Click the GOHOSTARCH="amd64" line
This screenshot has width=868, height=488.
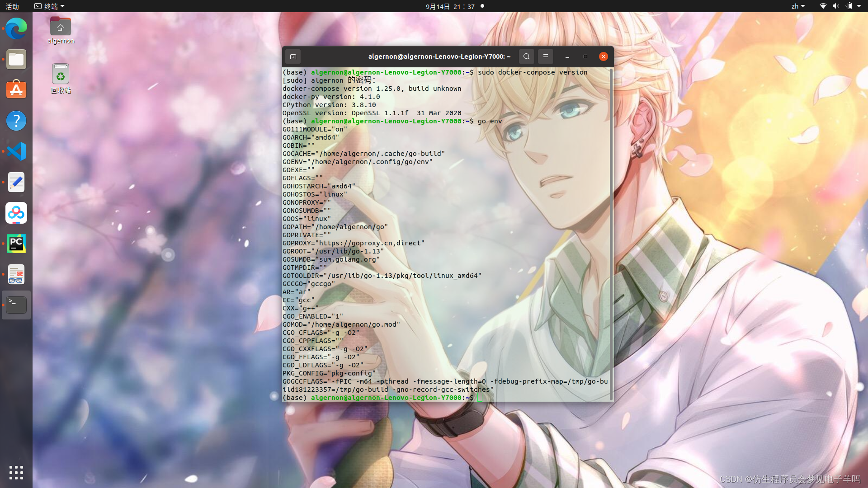[x=319, y=186]
